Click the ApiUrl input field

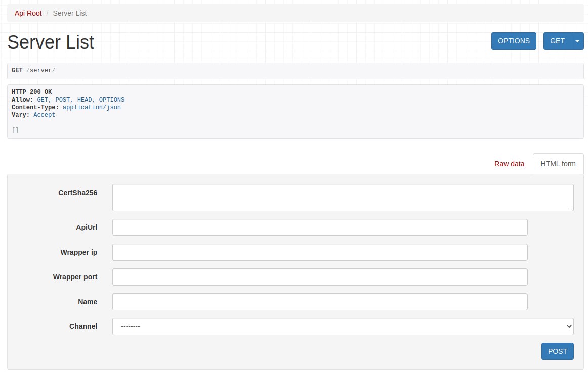click(x=320, y=227)
